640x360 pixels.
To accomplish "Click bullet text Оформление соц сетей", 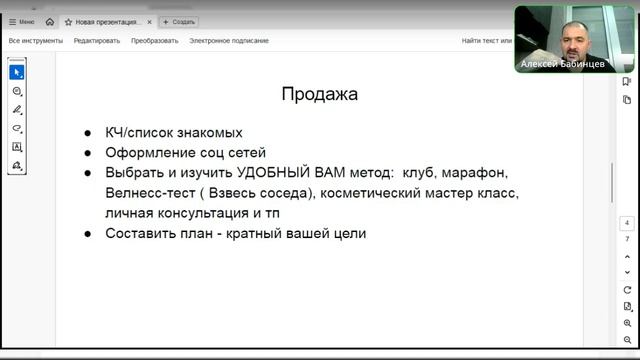I will (185, 153).
